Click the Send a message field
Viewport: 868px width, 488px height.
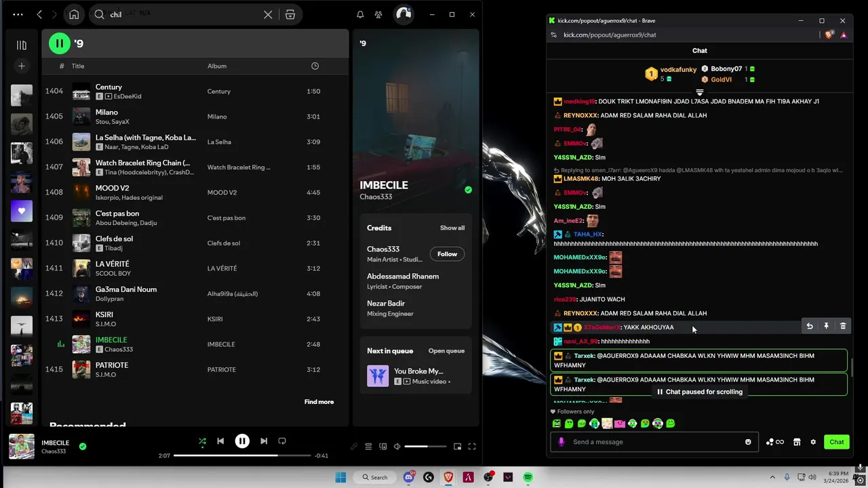(x=654, y=442)
